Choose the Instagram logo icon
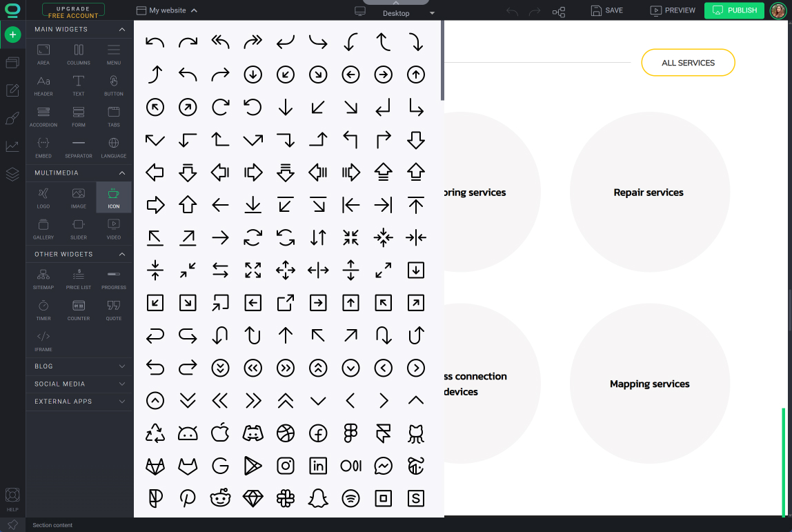 (286, 466)
